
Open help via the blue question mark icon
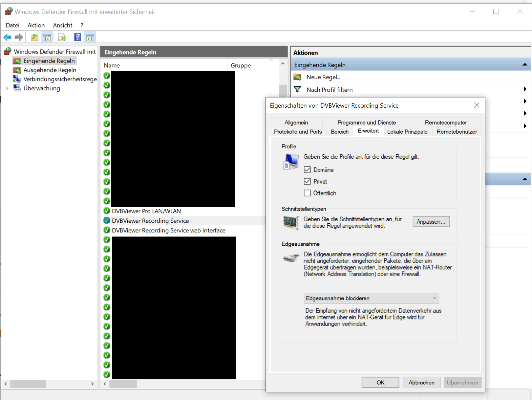coord(78,37)
